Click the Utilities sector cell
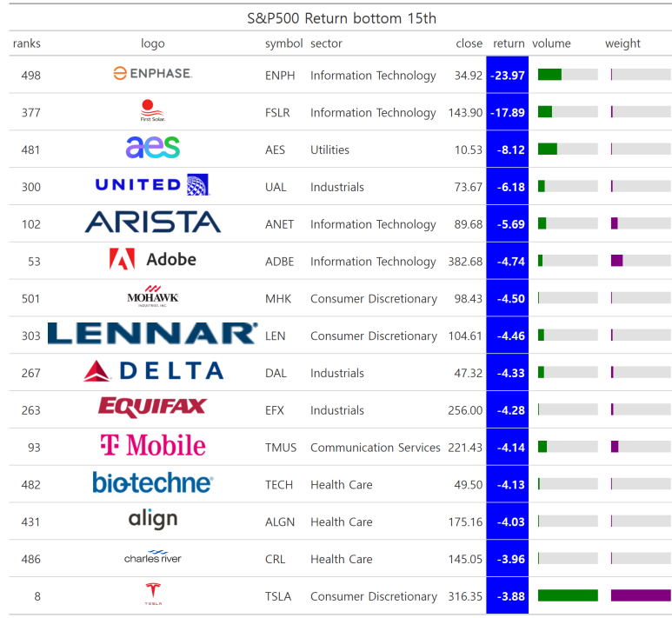The width and height of the screenshot is (672, 618). [329, 150]
